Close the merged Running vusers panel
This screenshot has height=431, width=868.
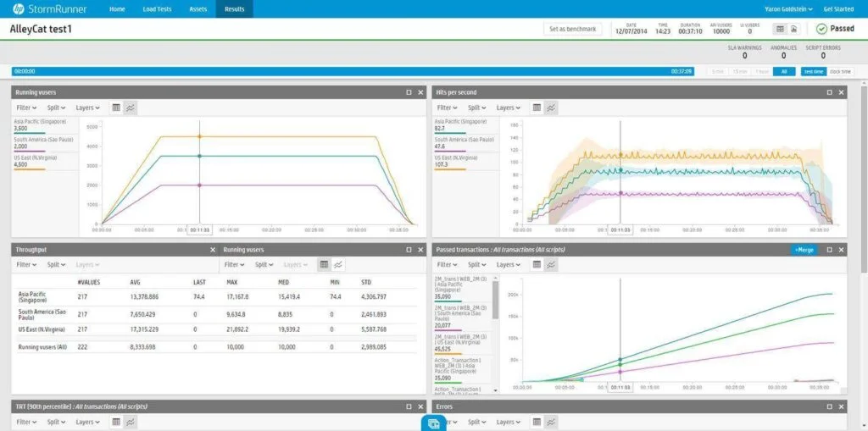(420, 250)
